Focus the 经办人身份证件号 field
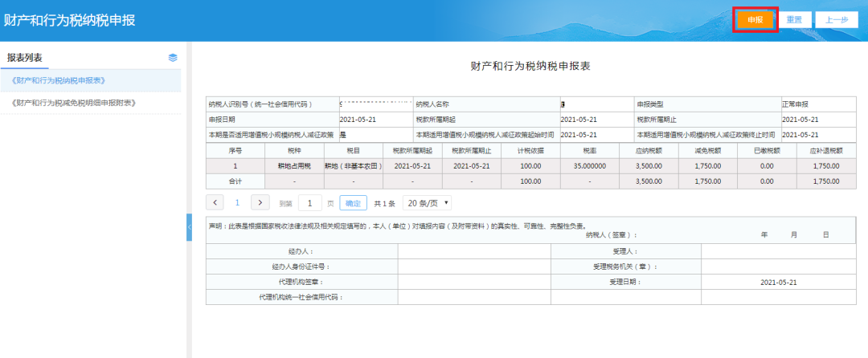868x358 pixels. point(474,266)
